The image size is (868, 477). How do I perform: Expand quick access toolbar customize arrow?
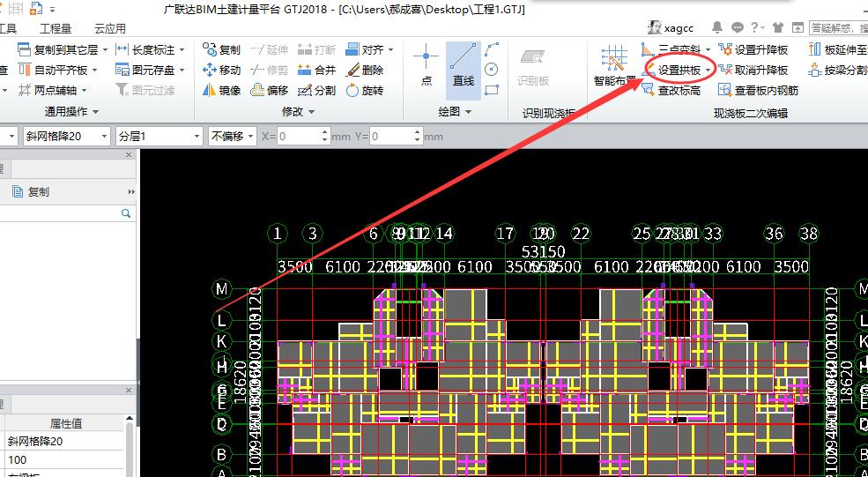(x=53, y=10)
